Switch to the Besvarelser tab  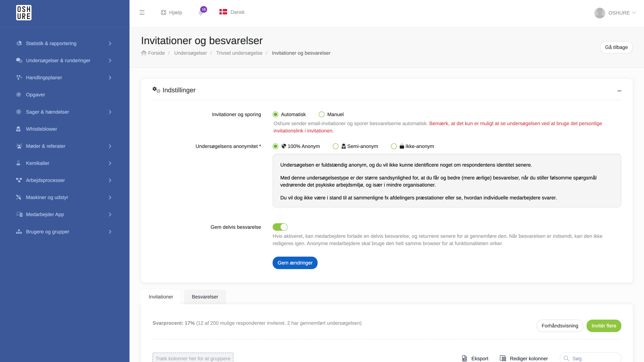click(205, 297)
